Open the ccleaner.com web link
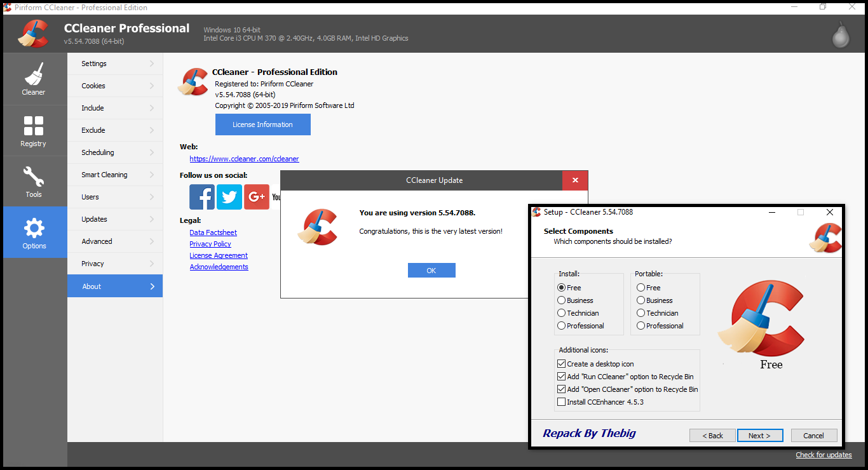Image resolution: width=868 pixels, height=470 pixels. [x=244, y=159]
